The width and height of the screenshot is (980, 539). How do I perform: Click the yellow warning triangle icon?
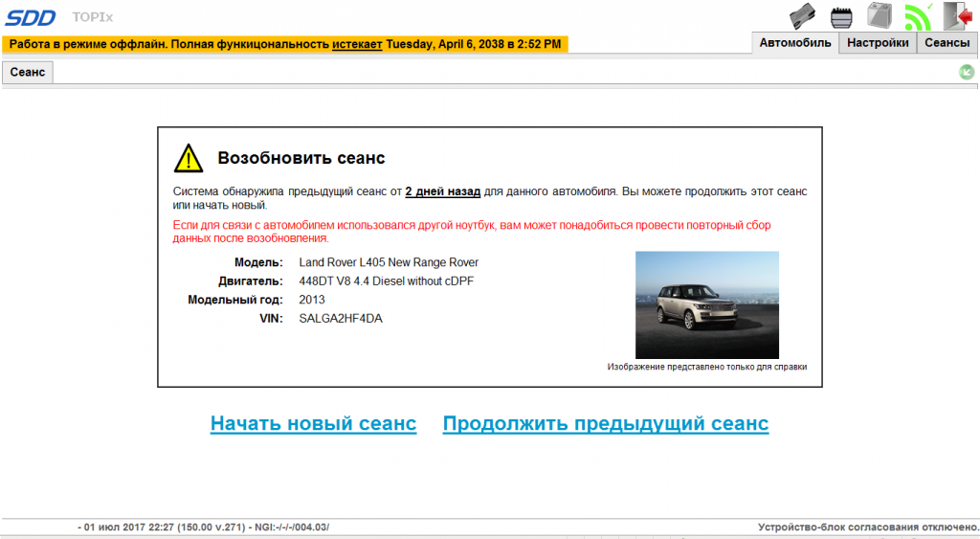(x=189, y=158)
